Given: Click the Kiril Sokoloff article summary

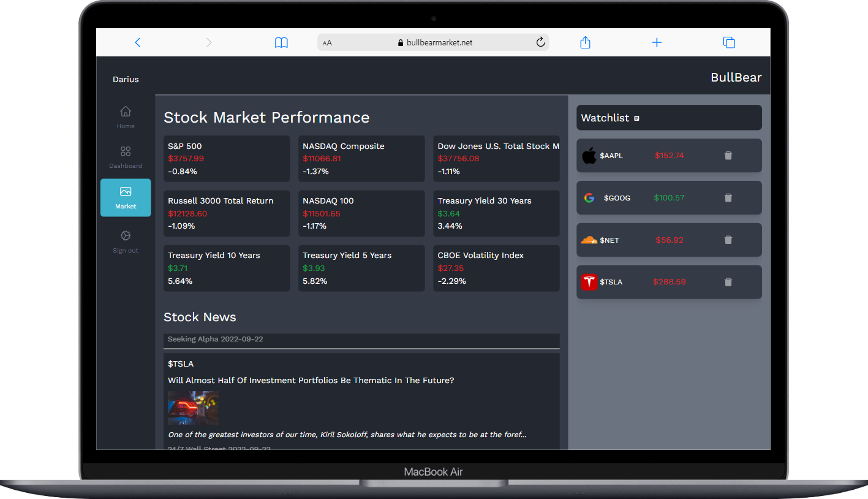Looking at the screenshot, I should 347,435.
